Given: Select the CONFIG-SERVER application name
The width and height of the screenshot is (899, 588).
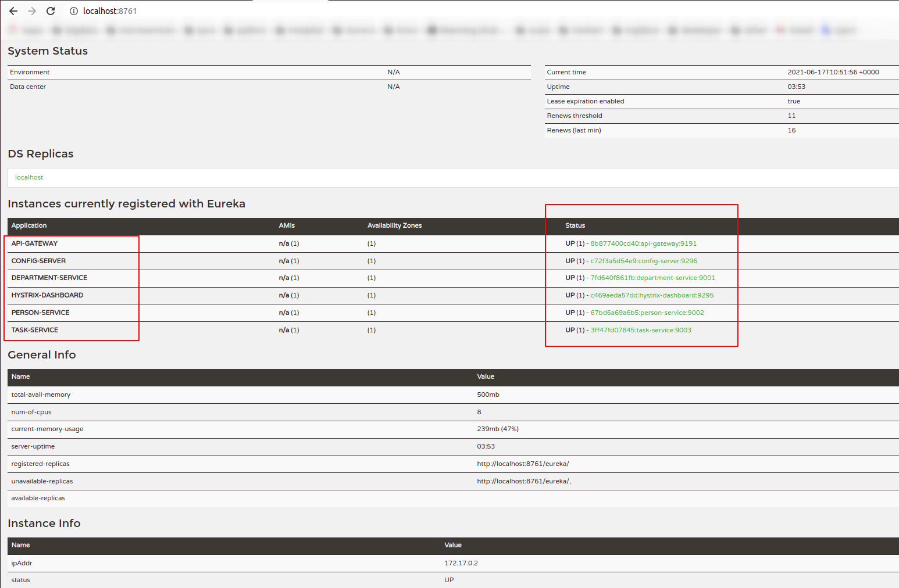Looking at the screenshot, I should [38, 261].
